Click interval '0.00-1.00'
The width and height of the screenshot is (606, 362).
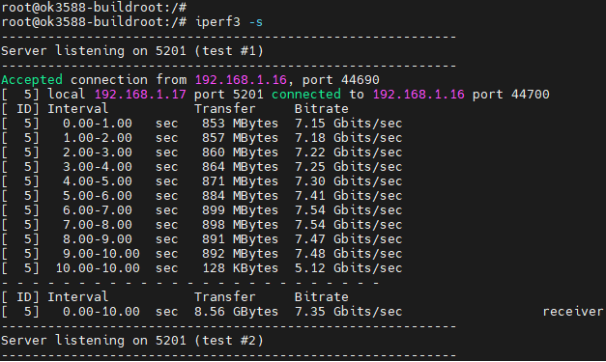(97, 123)
